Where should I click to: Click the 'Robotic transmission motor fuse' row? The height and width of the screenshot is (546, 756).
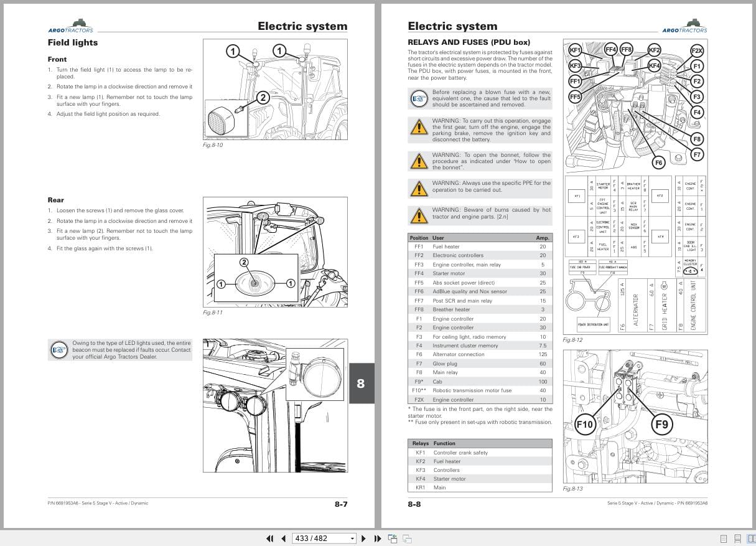coord(480,390)
